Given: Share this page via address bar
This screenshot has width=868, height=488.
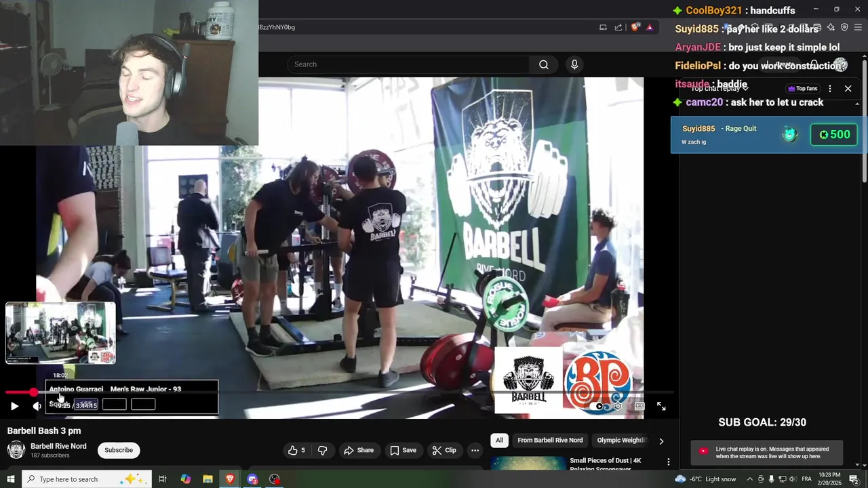Looking at the screenshot, I should pyautogui.click(x=618, y=27).
